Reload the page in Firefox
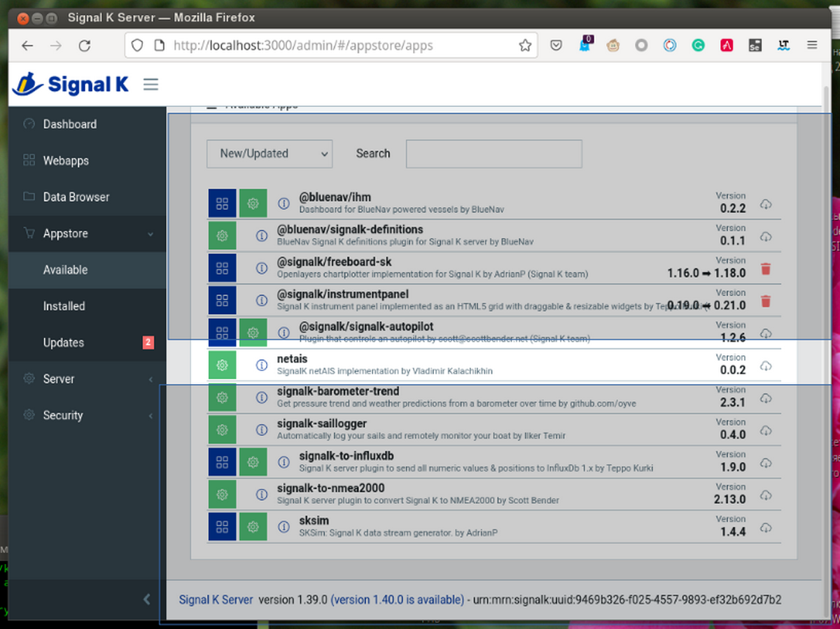This screenshot has width=840, height=629. point(84,45)
